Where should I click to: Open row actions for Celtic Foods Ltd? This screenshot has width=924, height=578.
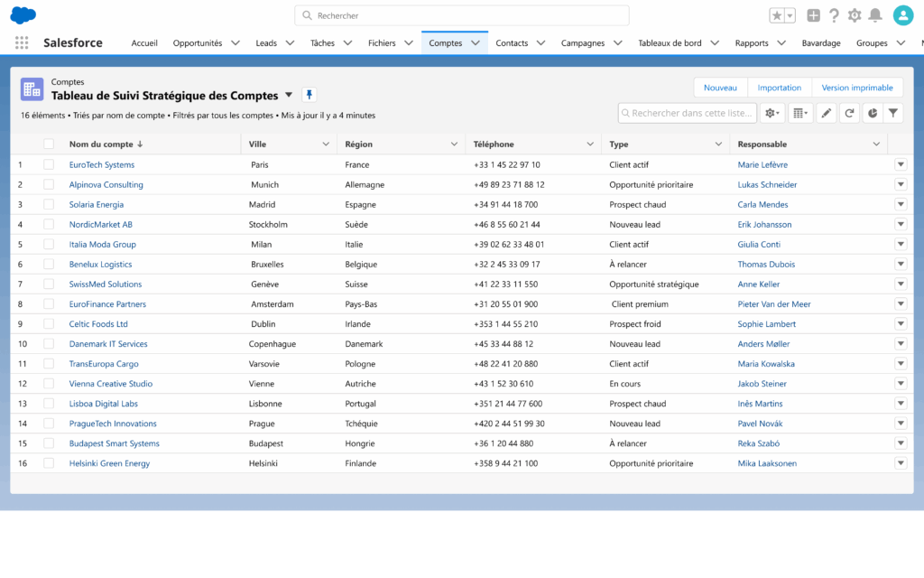(x=901, y=324)
